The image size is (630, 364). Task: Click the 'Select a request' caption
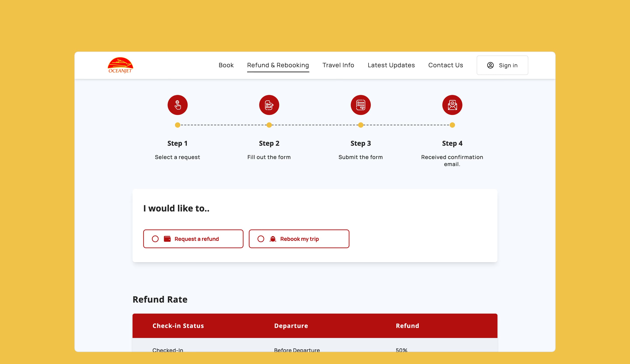click(x=177, y=157)
